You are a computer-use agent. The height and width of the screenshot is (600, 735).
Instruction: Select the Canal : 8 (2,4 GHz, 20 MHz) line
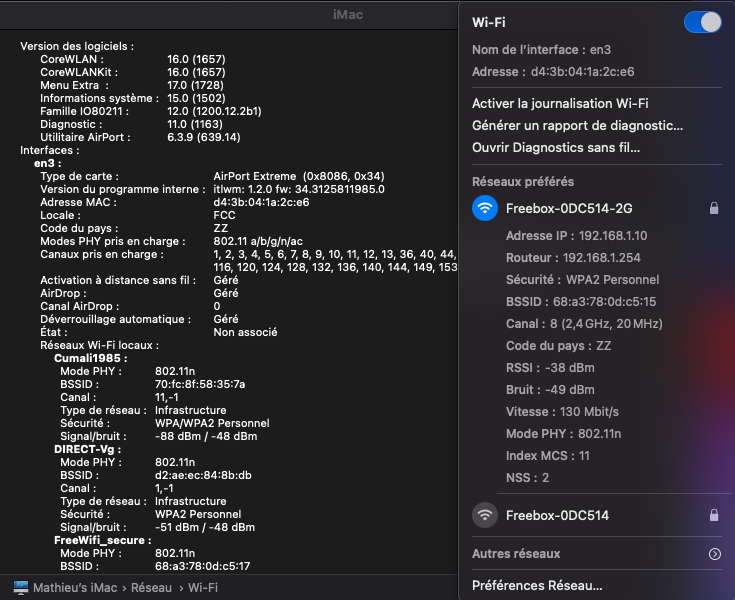pyautogui.click(x=585, y=324)
